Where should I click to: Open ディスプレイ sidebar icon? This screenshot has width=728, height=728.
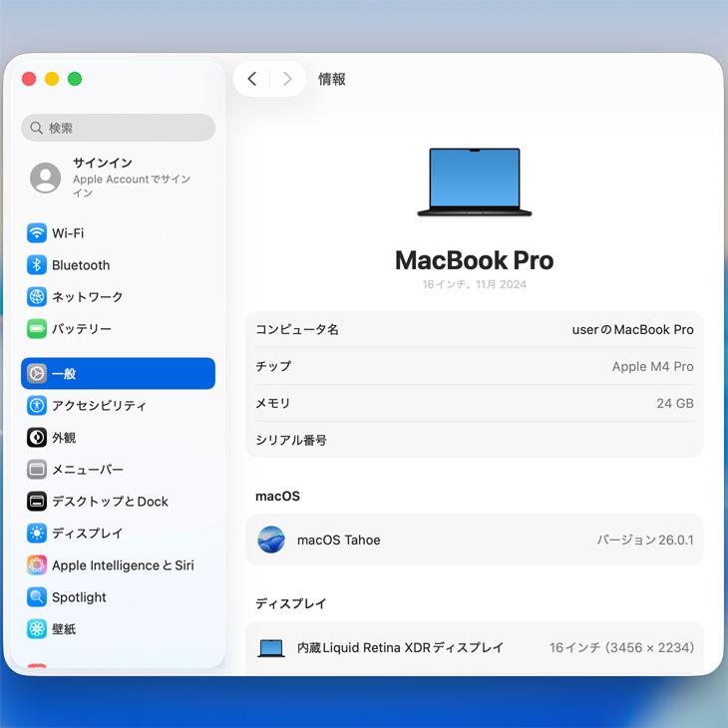click(37, 534)
